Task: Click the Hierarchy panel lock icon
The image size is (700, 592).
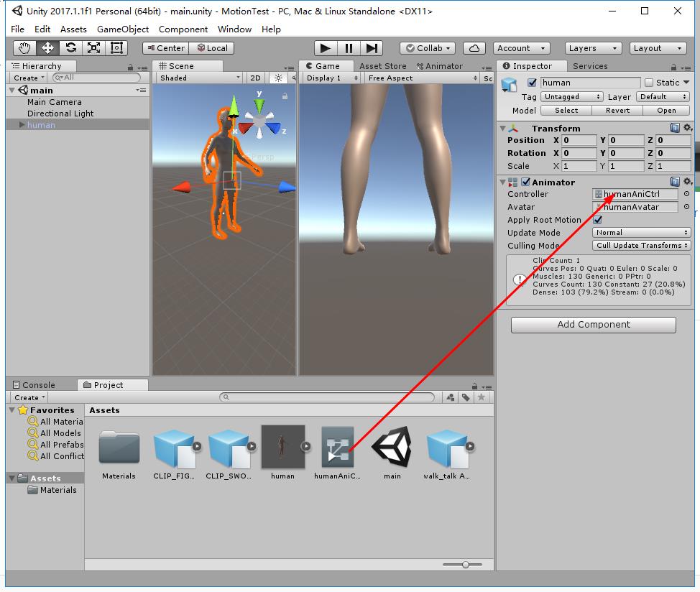Action: (x=130, y=68)
